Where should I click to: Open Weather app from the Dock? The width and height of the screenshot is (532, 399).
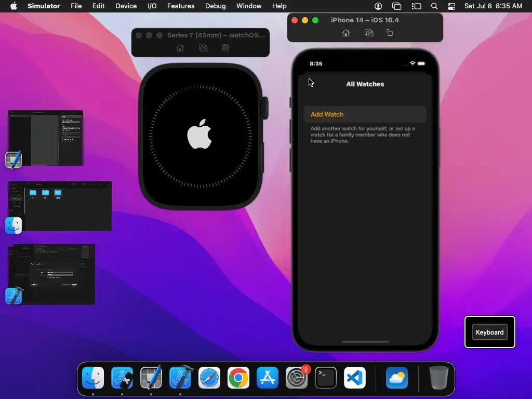pyautogui.click(x=396, y=377)
